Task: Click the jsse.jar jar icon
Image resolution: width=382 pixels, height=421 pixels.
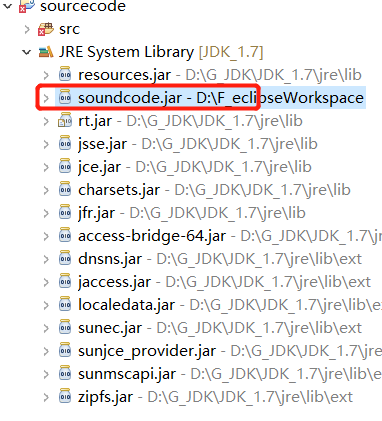Action: point(65,143)
